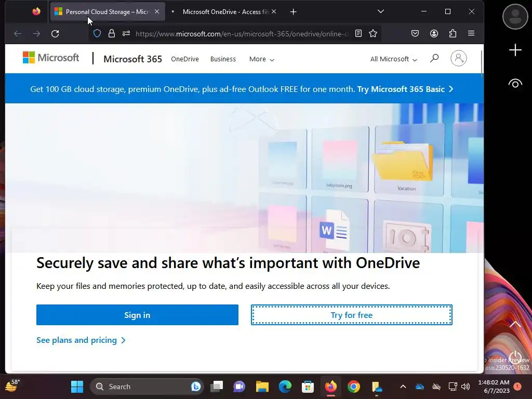This screenshot has width=532, height=399.
Task: Open OneDrive cloud icon in system tray
Action: tap(420, 387)
